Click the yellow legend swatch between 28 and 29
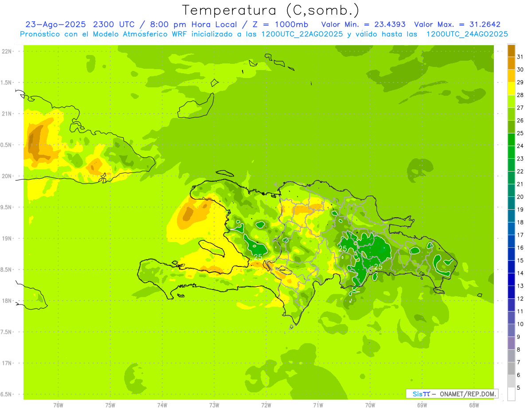532x411 pixels. pos(511,89)
